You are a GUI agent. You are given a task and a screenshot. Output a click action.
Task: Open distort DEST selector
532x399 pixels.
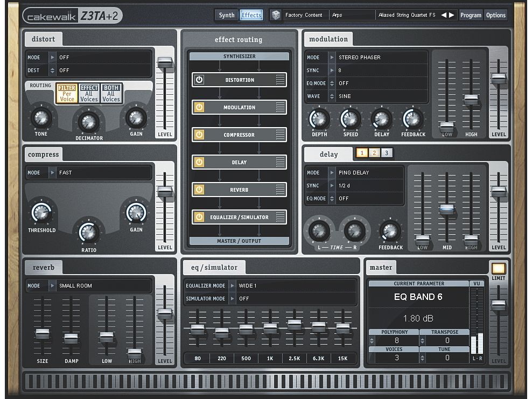point(52,70)
